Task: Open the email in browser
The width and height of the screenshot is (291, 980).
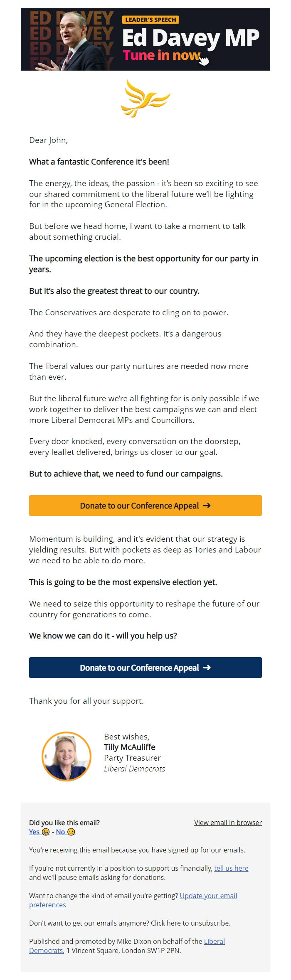Action: click(x=228, y=823)
